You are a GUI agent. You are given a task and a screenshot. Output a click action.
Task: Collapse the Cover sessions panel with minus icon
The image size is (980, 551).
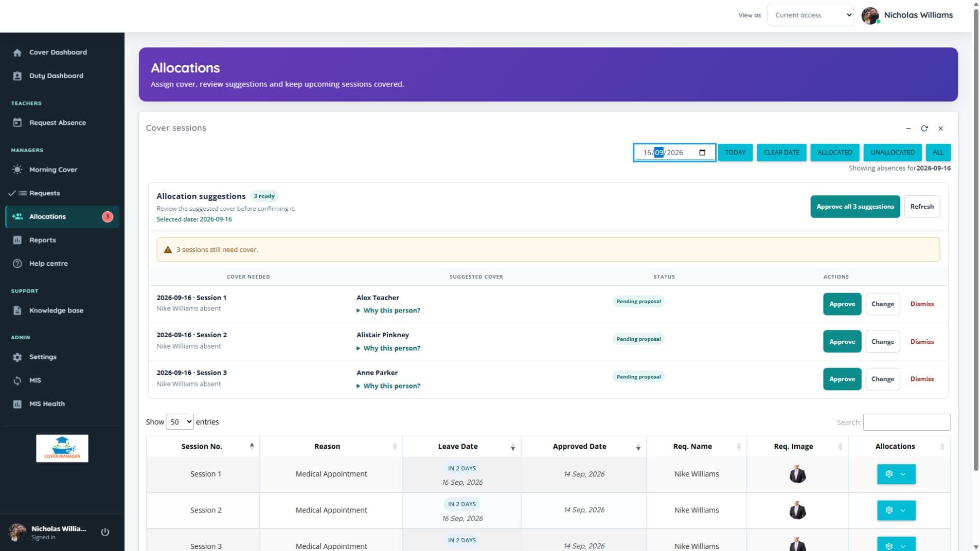click(x=908, y=128)
